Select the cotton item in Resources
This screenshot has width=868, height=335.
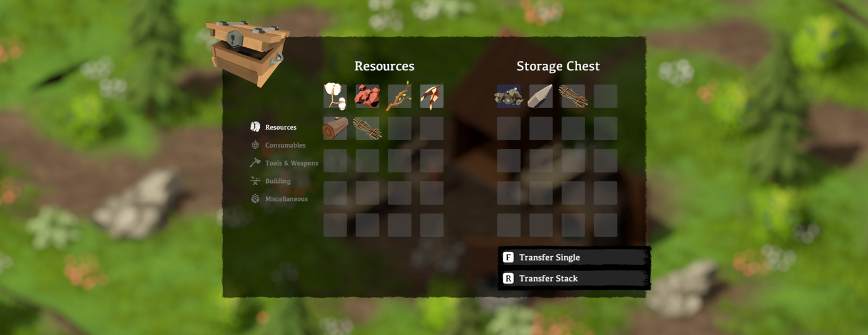[x=335, y=96]
